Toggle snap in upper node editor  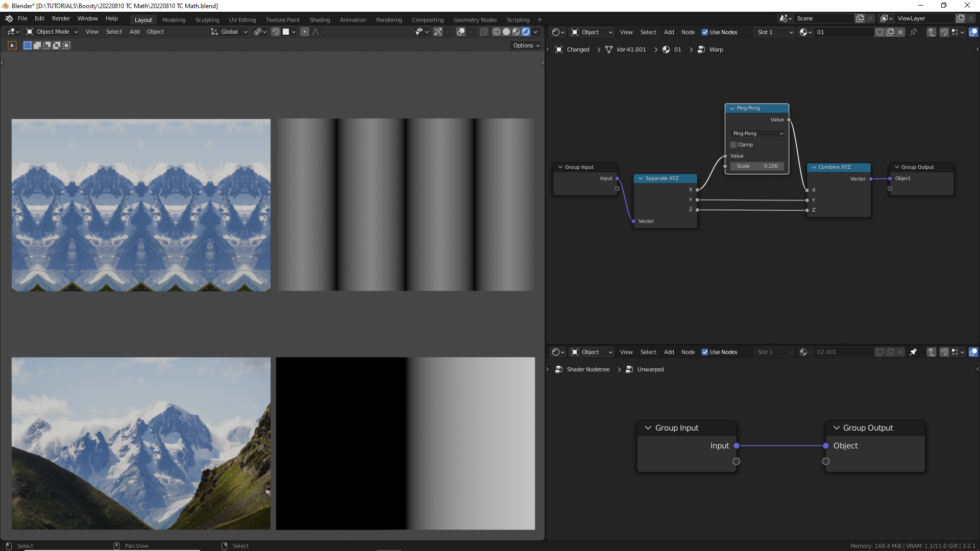pyautogui.click(x=944, y=32)
